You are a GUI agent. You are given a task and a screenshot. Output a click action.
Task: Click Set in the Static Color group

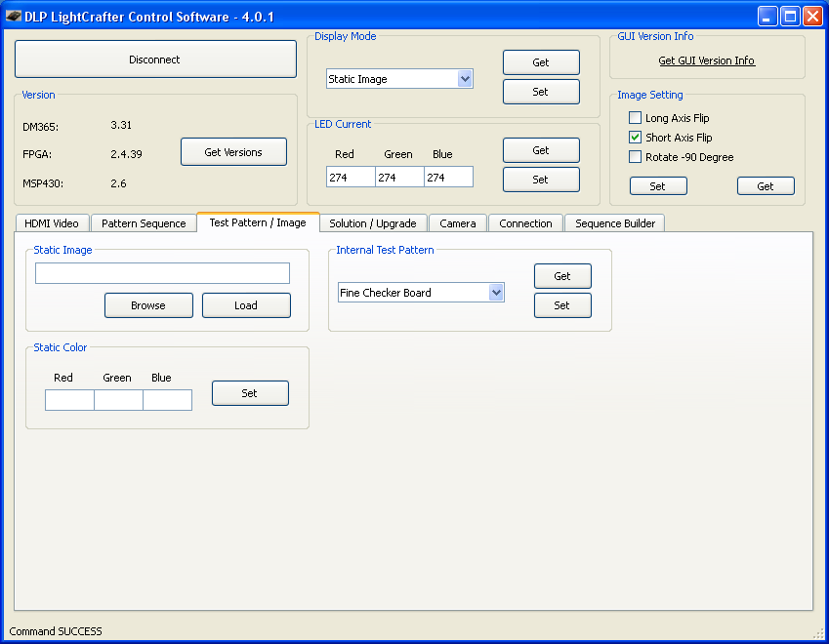[x=250, y=393]
